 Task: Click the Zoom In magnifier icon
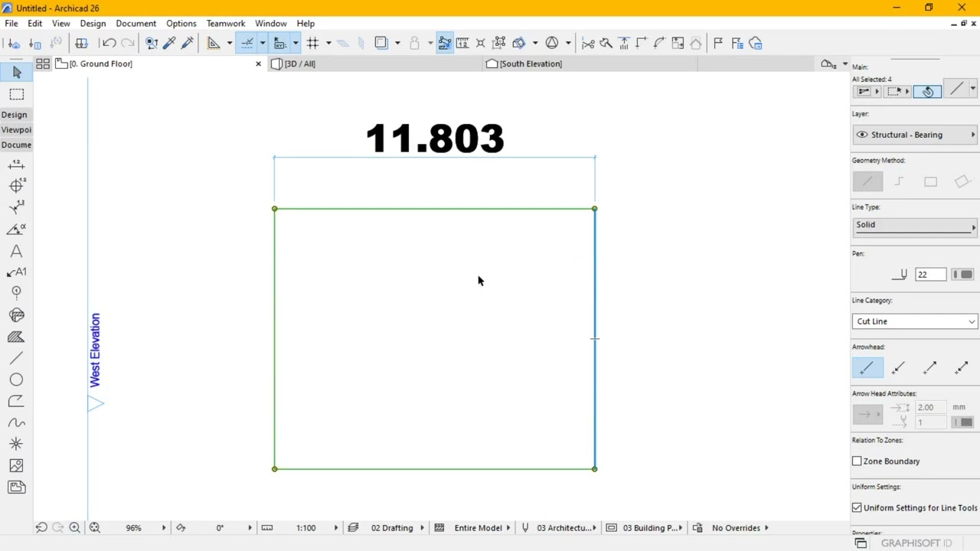tap(75, 527)
